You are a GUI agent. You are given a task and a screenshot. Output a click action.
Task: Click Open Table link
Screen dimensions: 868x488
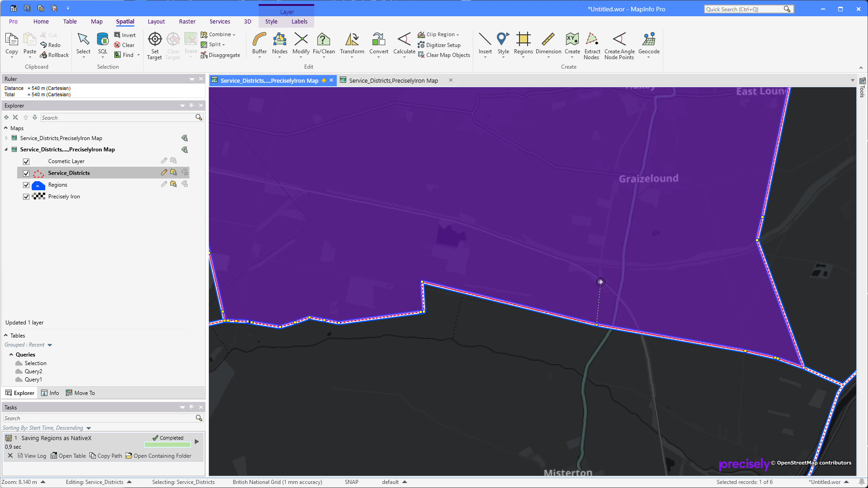[68, 456]
